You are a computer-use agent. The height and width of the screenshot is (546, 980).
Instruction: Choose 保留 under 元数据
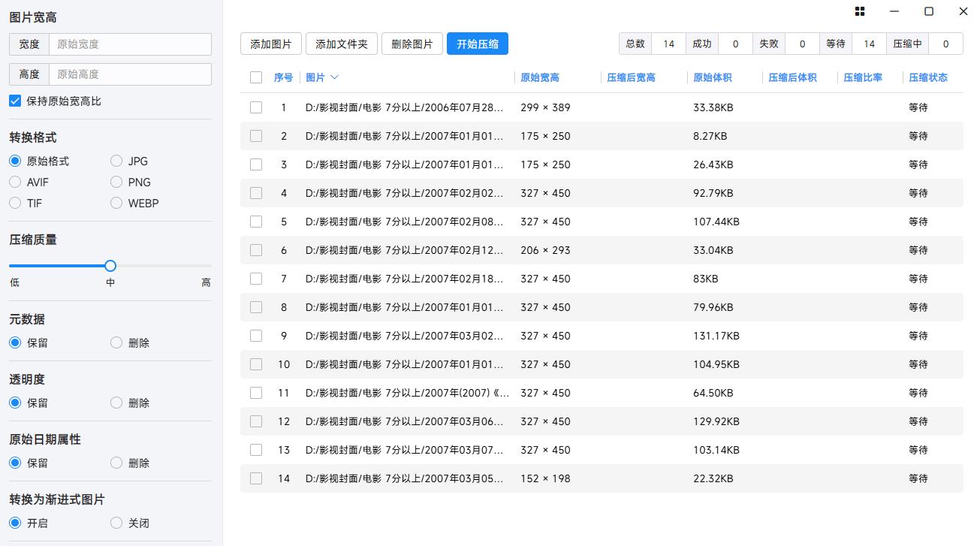pyautogui.click(x=15, y=342)
